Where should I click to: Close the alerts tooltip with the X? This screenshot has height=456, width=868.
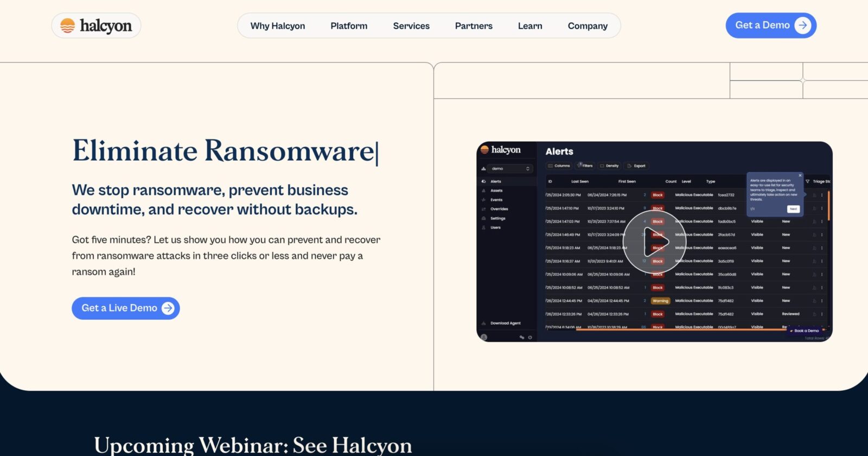(800, 175)
